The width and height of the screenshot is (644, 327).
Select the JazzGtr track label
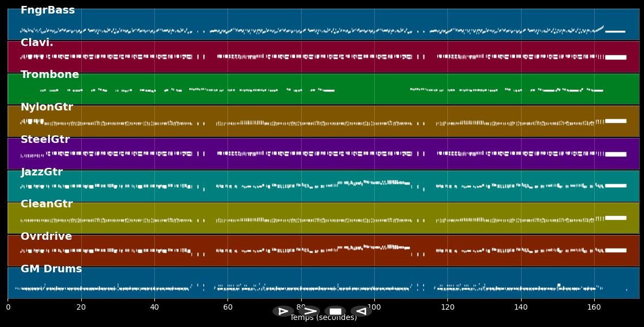click(43, 172)
